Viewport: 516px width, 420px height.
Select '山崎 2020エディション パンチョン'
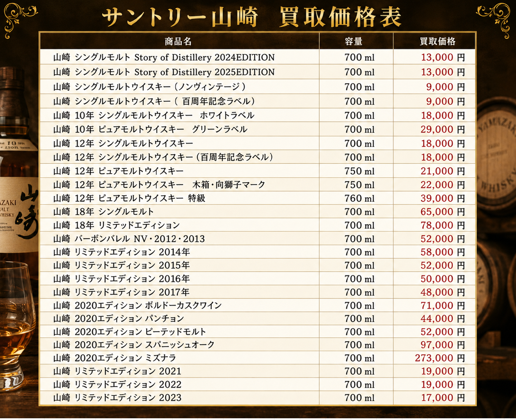pyautogui.click(x=119, y=319)
